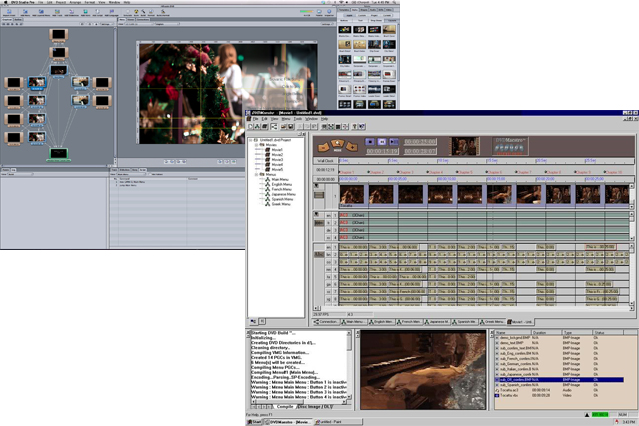This screenshot has height=426, width=639.
Task: Click the Add Track icon in DVD Studio Pro
Action: click(x=57, y=13)
